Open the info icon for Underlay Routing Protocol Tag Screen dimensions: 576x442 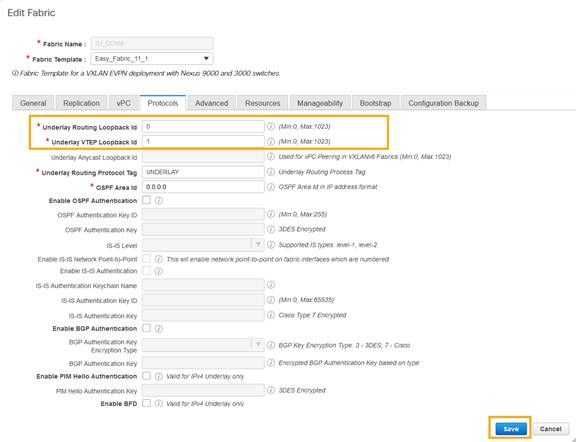(271, 172)
